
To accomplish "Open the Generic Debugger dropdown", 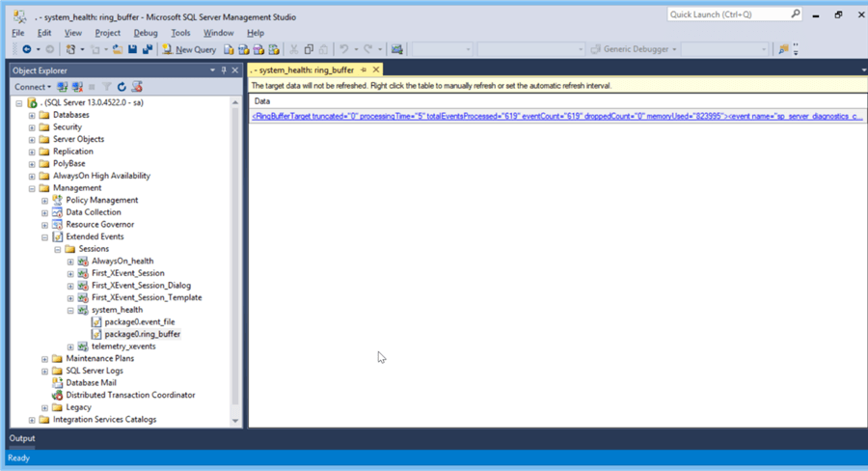I will (634, 49).
